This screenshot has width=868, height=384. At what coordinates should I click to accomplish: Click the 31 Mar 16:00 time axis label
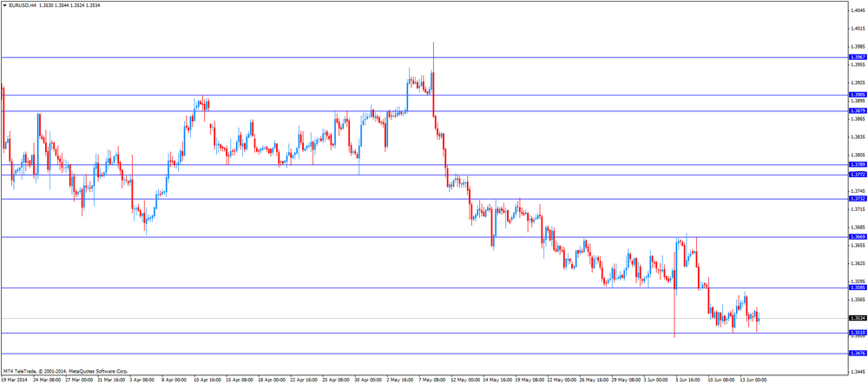pyautogui.click(x=111, y=381)
